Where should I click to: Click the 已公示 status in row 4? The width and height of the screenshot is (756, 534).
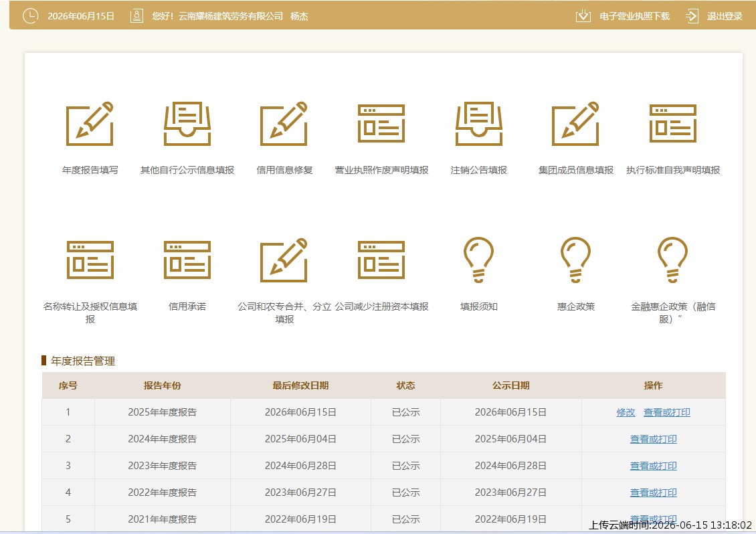(x=405, y=493)
